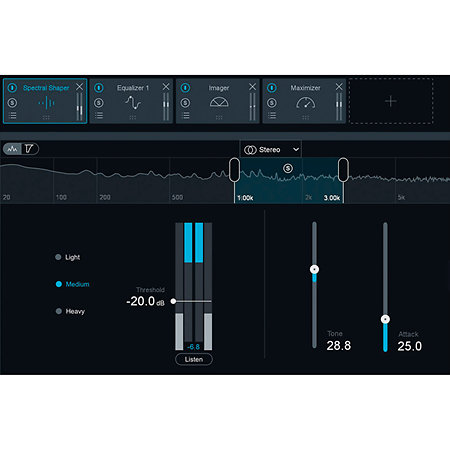
Task: Click the Attack slider knob
Action: 385,319
